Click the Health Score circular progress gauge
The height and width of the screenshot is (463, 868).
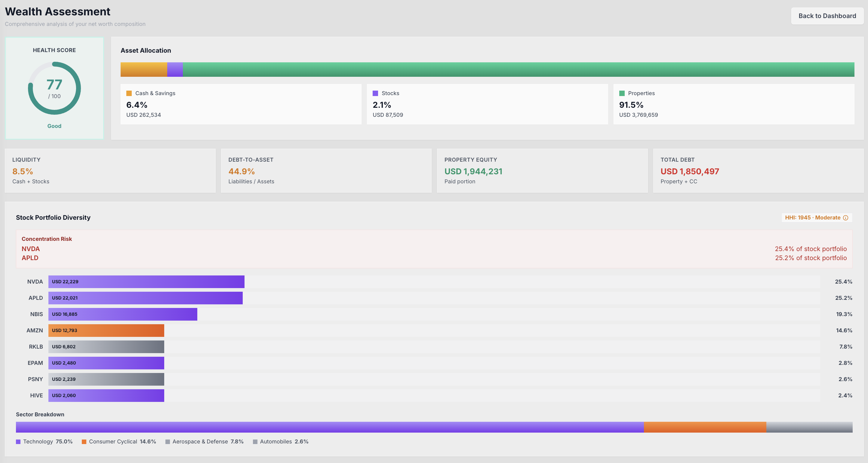coord(54,88)
